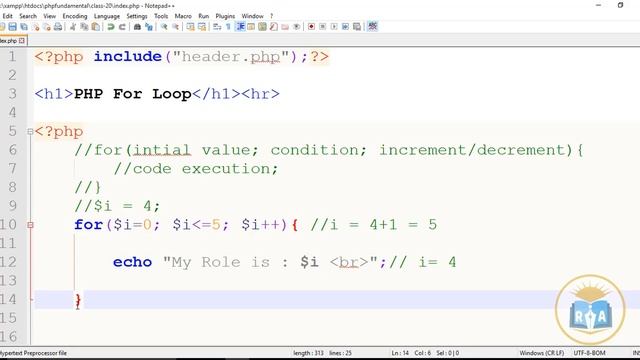Open the Folder as Workspace icon

pyautogui.click(x=285, y=27)
